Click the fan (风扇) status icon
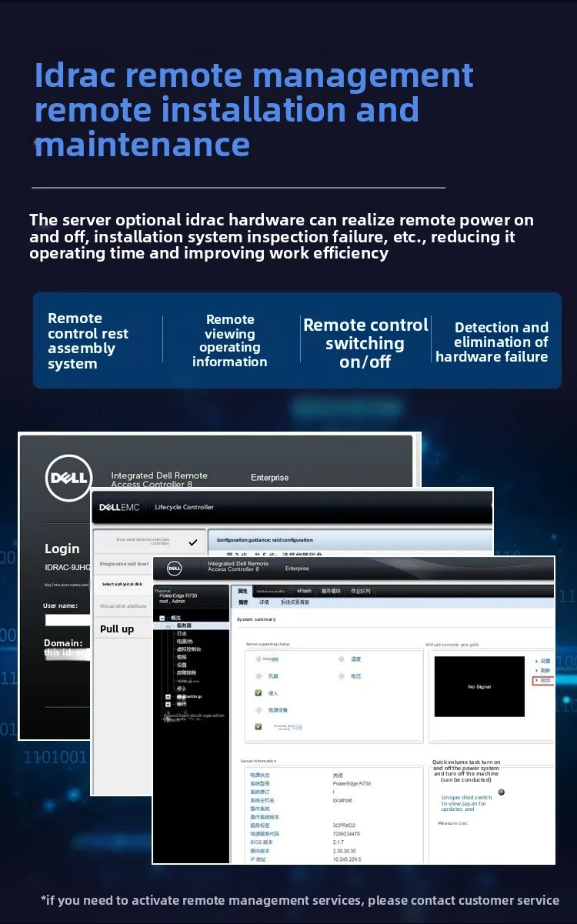577x924 pixels. click(x=258, y=676)
